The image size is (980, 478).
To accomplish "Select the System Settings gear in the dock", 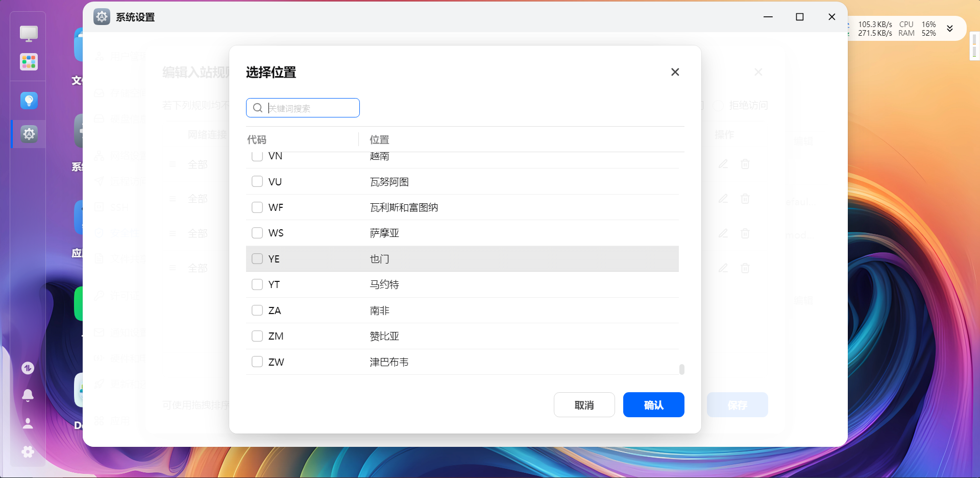I will tap(29, 134).
